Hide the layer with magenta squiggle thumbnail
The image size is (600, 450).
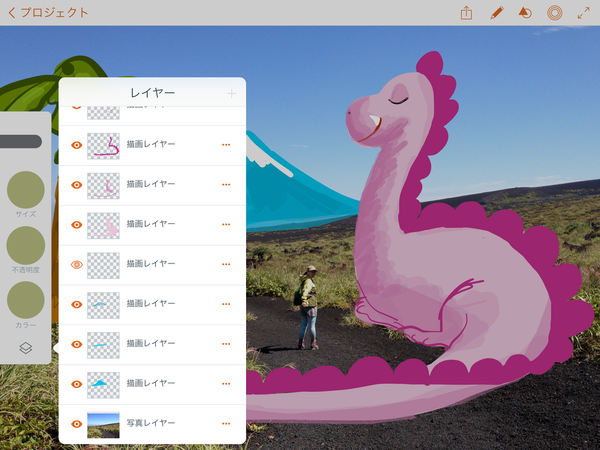pos(77,145)
